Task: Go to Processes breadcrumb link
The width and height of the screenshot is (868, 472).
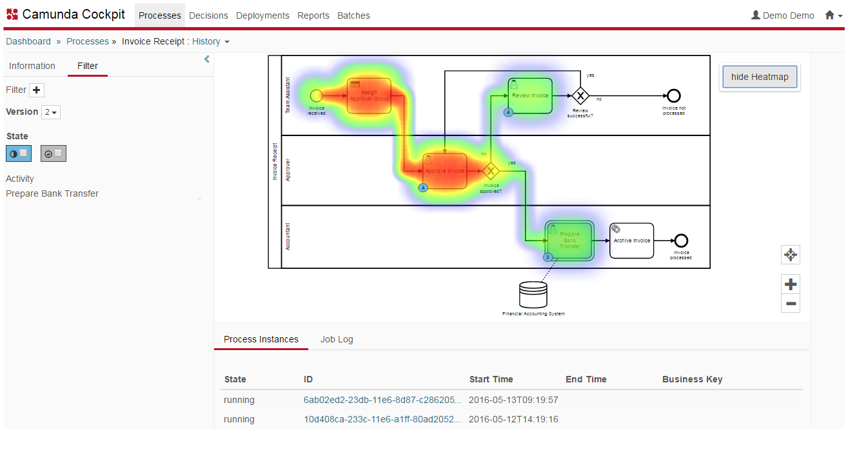Action: click(x=88, y=41)
